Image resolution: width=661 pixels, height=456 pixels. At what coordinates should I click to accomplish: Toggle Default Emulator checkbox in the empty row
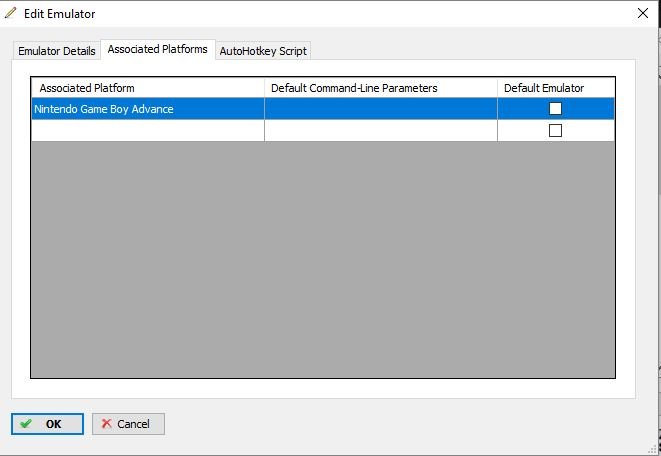pyautogui.click(x=555, y=131)
